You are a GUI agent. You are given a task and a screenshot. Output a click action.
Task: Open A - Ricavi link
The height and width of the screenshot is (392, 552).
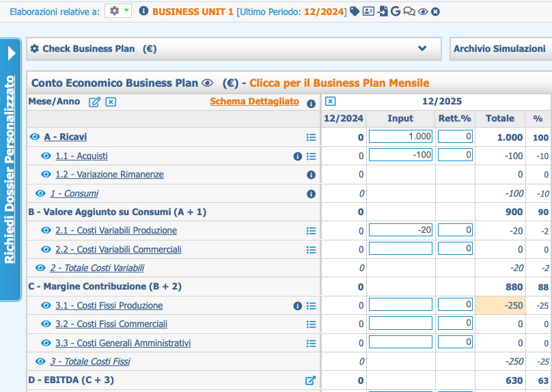coord(66,137)
